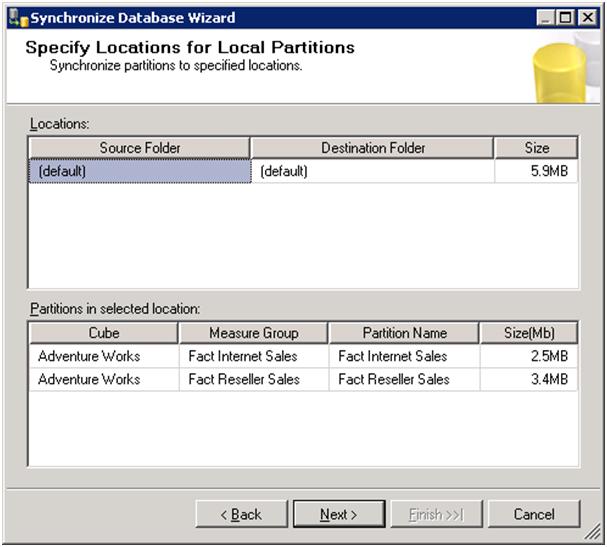This screenshot has width=607, height=547.
Task: Select Fact Reseller Sales measure group cell
Action: [x=254, y=379]
